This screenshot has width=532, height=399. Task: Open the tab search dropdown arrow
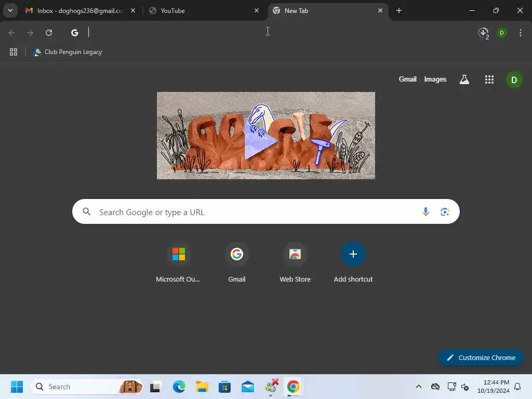point(10,10)
